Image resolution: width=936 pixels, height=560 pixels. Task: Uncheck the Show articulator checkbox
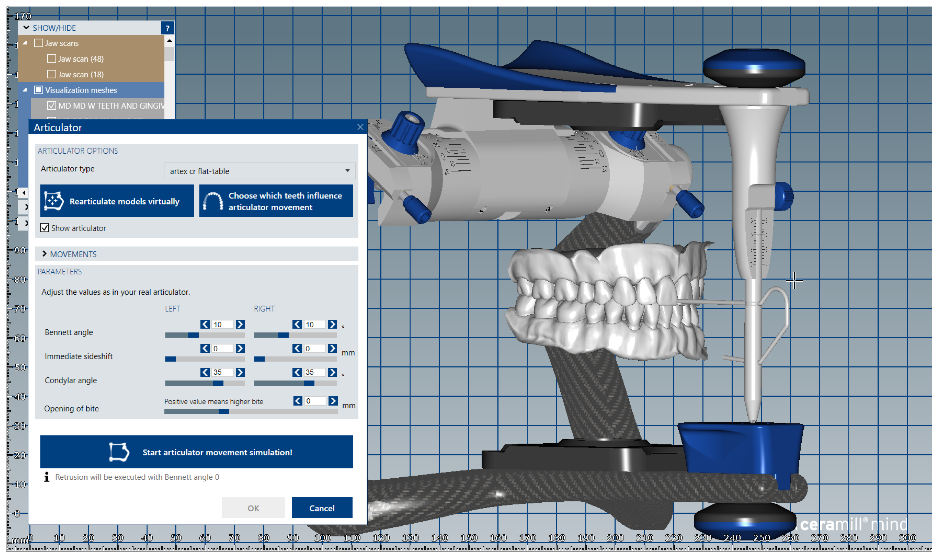(x=45, y=228)
